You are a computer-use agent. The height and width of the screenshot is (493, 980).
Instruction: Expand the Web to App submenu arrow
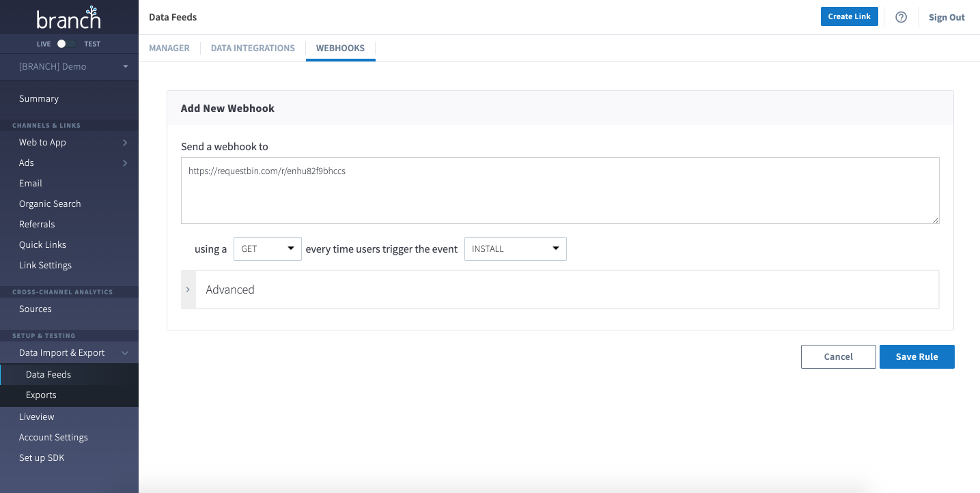pos(125,143)
